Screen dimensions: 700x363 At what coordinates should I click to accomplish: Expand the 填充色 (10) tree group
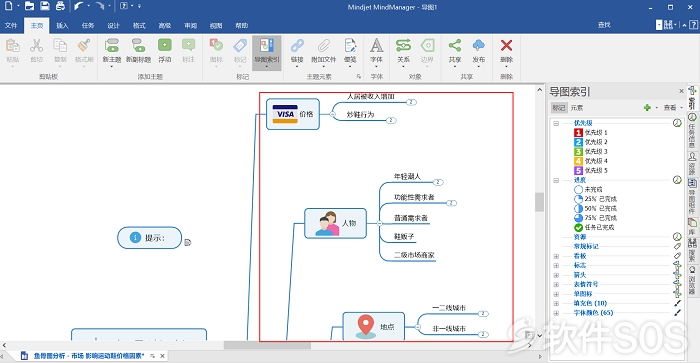coord(556,304)
